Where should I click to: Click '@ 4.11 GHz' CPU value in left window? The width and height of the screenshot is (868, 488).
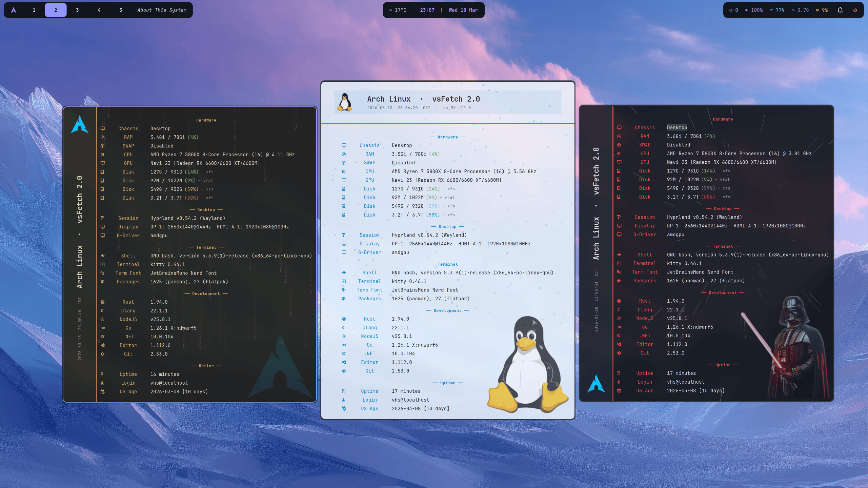[x=280, y=155]
